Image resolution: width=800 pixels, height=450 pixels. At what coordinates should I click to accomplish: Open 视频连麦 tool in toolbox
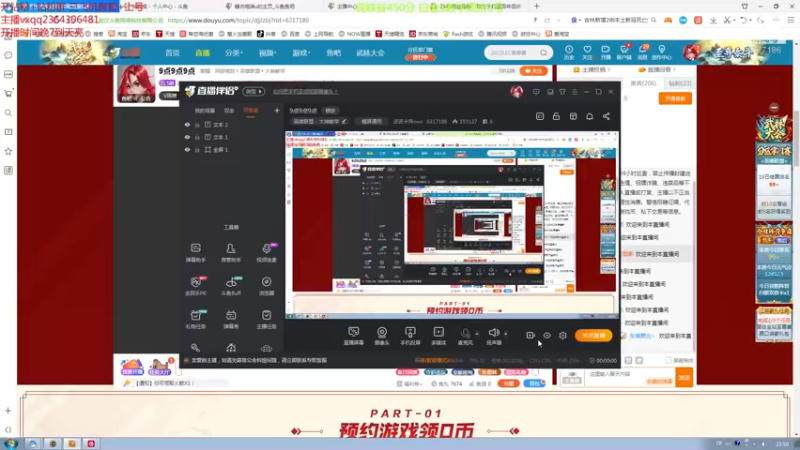point(266,253)
